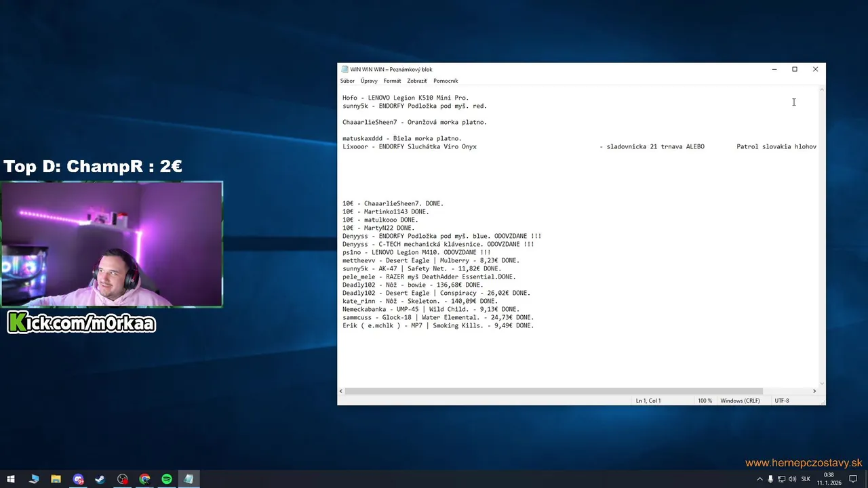Open the Úpravy menu
Screen dimensions: 868x488
click(x=369, y=81)
